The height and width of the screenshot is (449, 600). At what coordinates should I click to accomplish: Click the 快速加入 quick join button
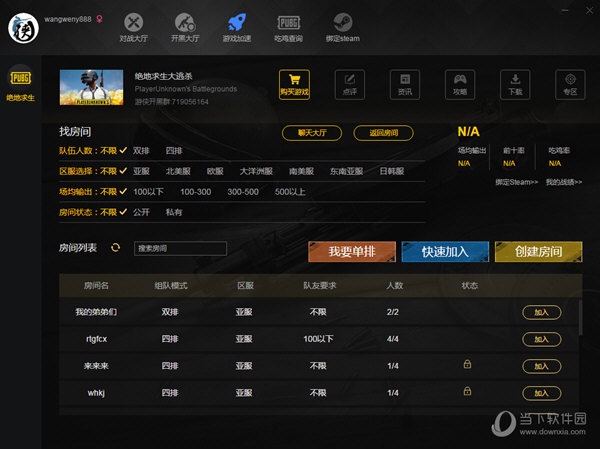(x=445, y=251)
